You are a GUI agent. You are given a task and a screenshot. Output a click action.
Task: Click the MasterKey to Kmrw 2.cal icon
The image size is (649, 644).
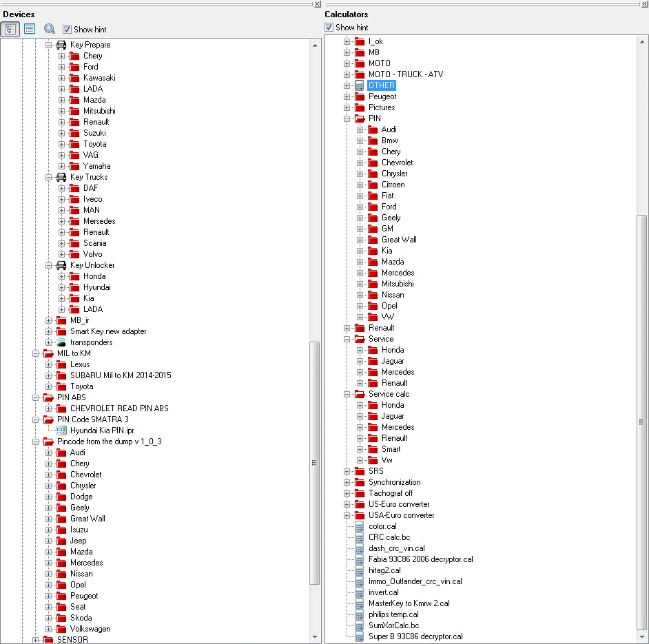coord(359,603)
